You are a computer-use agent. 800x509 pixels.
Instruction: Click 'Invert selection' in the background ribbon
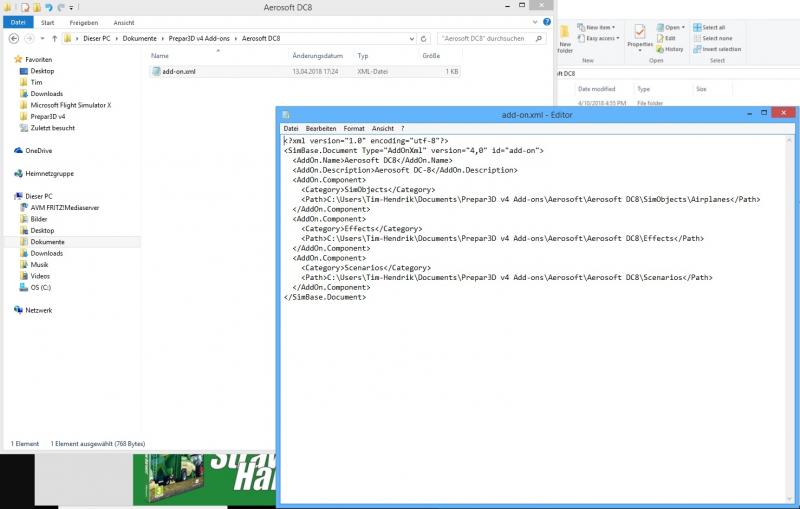717,49
